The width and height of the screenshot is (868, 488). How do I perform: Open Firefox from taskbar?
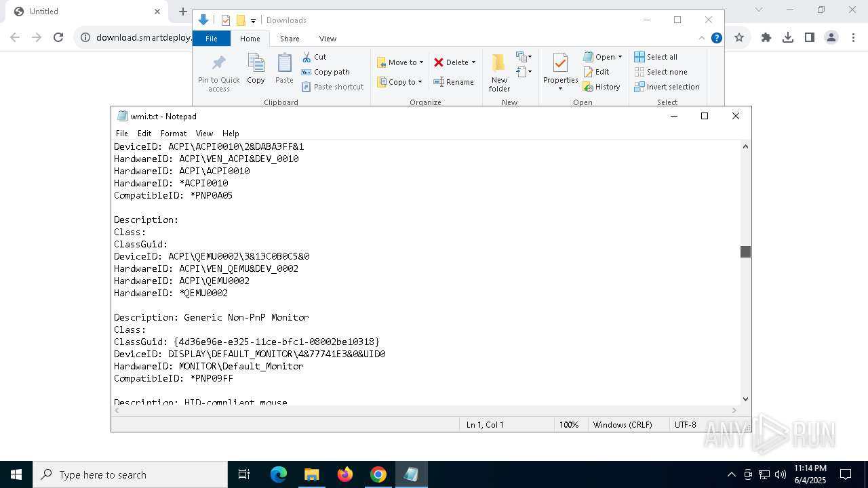345,474
